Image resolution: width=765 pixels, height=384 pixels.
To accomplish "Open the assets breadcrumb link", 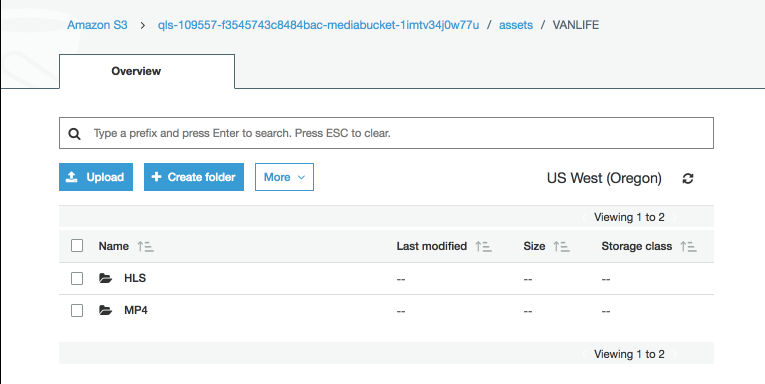I will (x=516, y=25).
